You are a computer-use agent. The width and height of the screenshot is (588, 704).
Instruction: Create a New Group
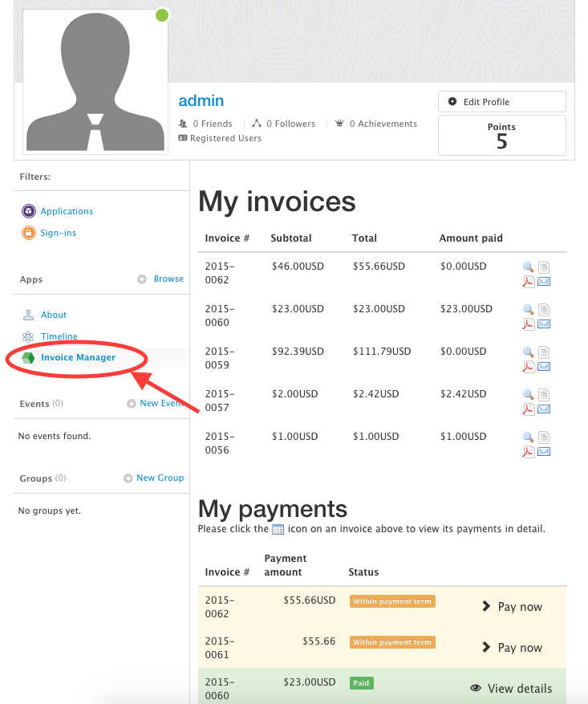click(160, 478)
